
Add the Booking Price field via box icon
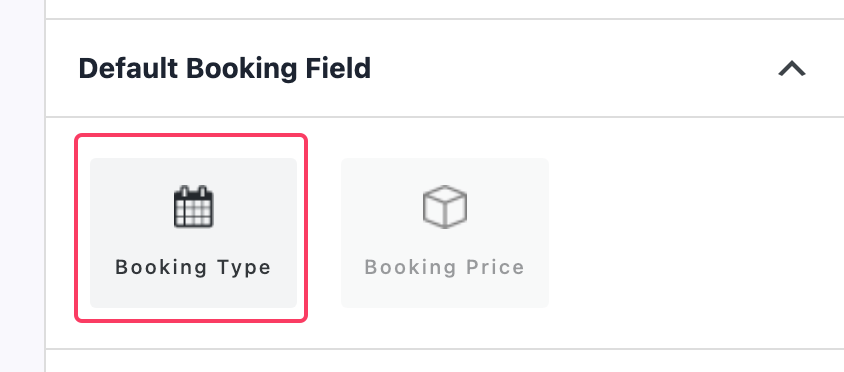(x=445, y=207)
